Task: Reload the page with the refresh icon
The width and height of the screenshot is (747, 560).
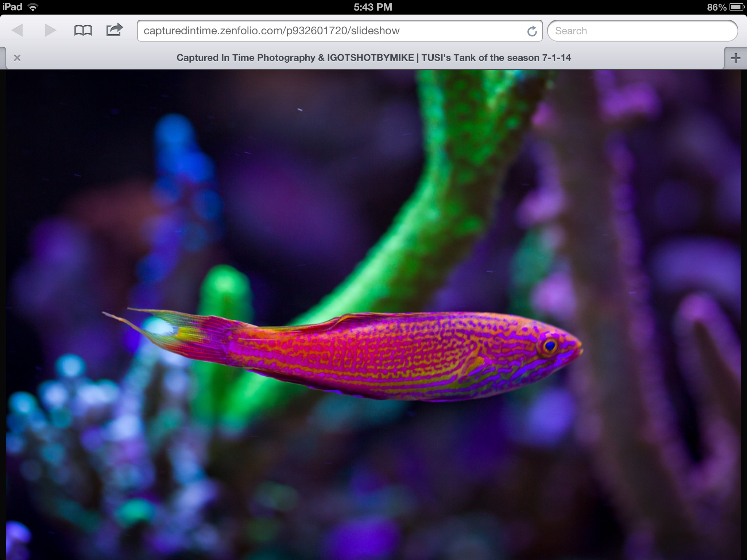Action: click(x=532, y=31)
